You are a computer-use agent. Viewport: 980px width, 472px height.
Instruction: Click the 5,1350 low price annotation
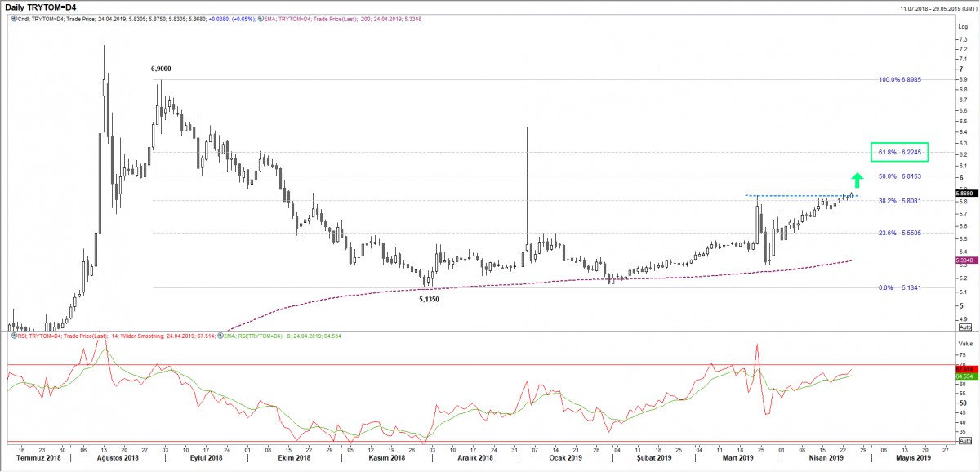[x=431, y=300]
